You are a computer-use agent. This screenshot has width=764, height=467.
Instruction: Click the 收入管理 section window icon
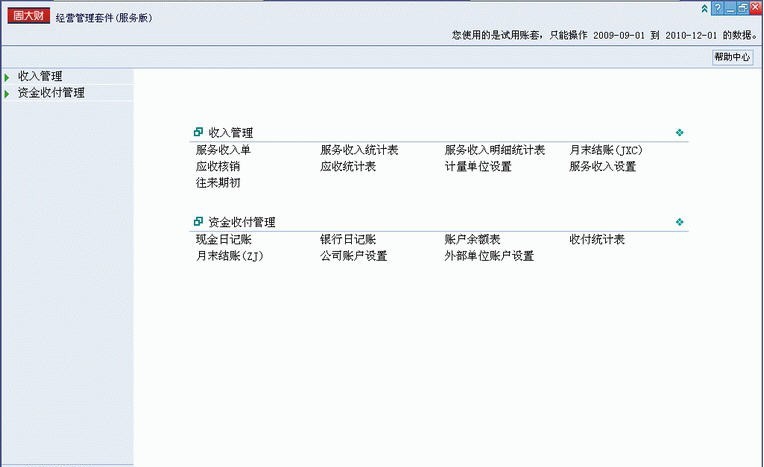(x=198, y=132)
